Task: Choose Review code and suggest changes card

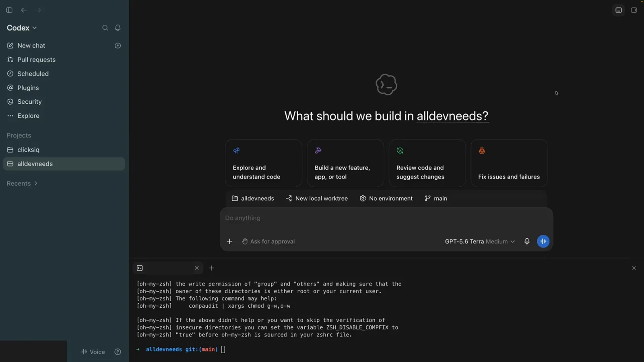Action: pos(427,163)
